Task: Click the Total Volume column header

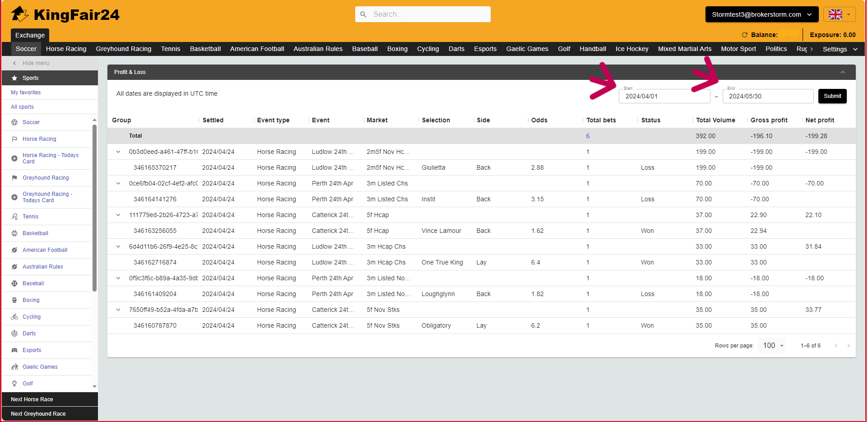Action: [x=715, y=120]
